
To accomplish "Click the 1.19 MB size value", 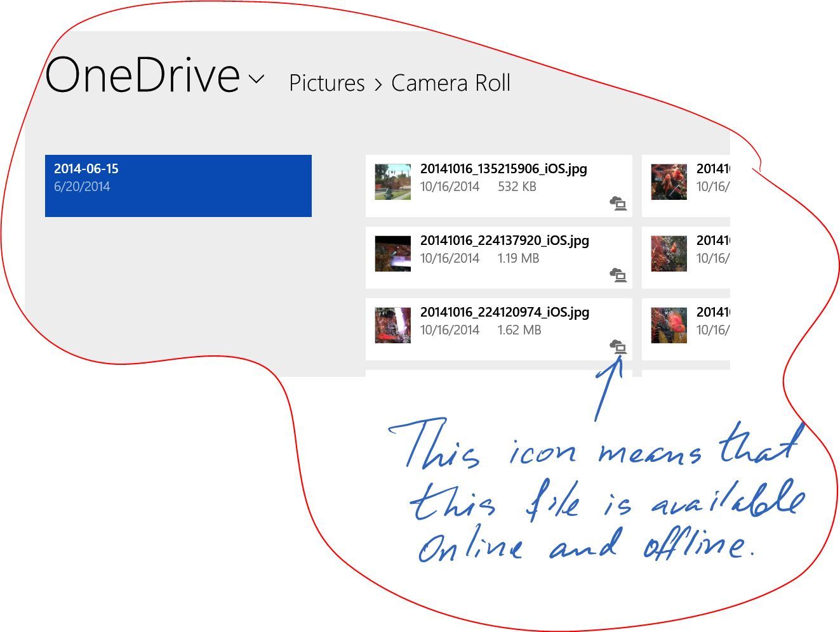I will [518, 258].
